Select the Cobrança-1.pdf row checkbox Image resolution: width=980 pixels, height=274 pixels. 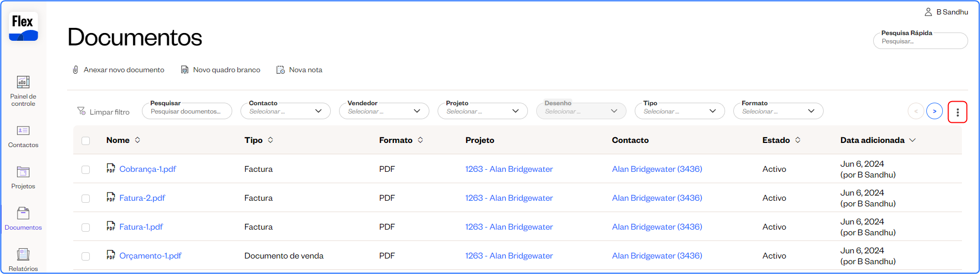(86, 170)
